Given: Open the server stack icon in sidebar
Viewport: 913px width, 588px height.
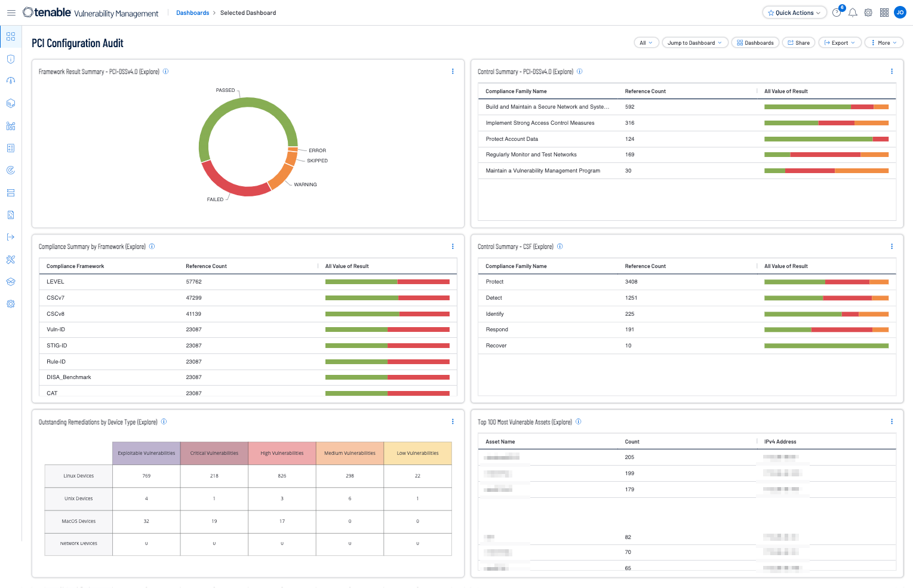Looking at the screenshot, I should pyautogui.click(x=11, y=193).
